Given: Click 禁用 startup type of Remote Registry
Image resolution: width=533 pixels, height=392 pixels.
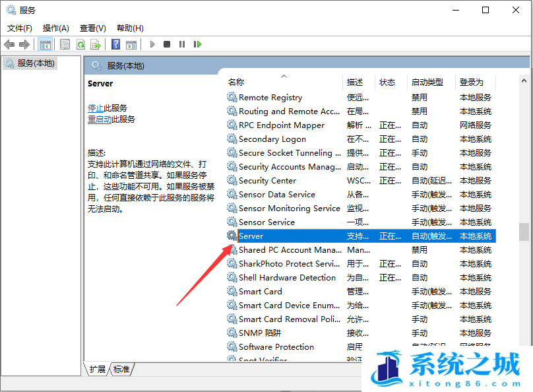Looking at the screenshot, I should click(419, 97).
